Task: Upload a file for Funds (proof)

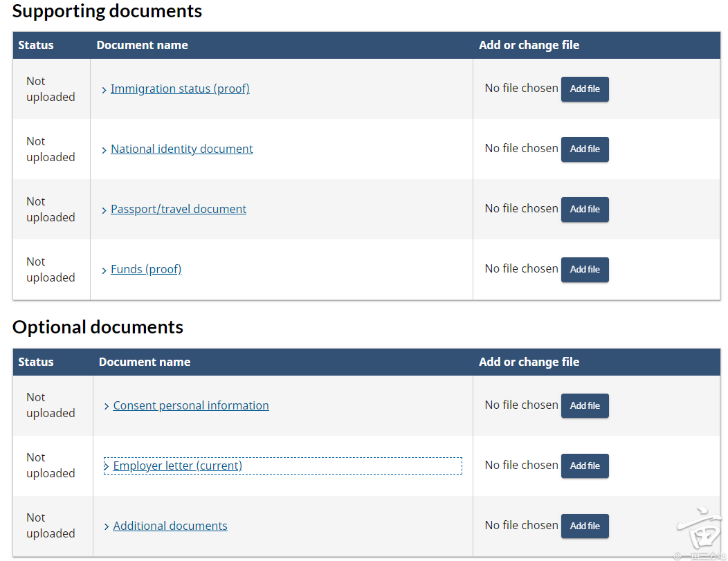Action: (x=584, y=270)
